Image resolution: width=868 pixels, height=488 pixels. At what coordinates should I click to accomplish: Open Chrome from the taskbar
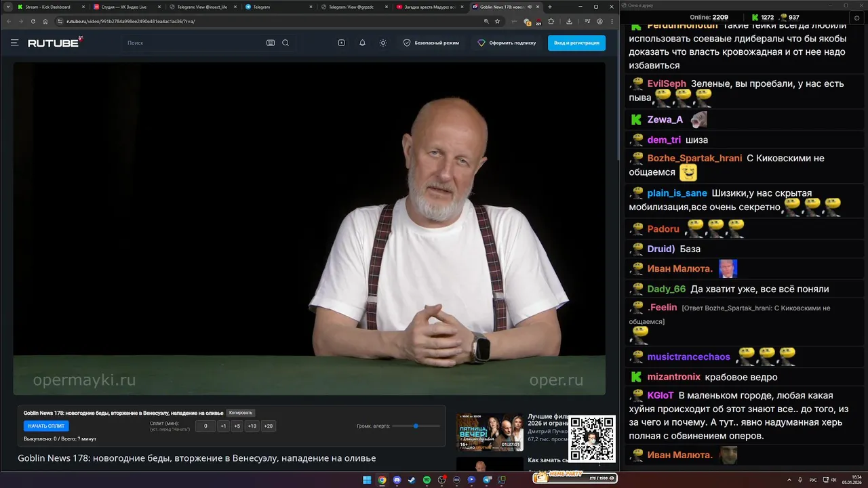click(382, 480)
